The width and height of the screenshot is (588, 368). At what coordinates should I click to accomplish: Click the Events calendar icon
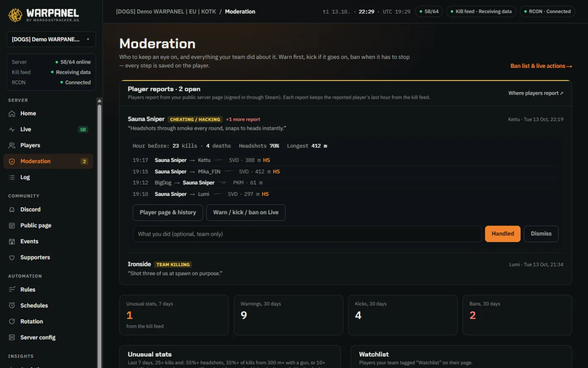12,241
